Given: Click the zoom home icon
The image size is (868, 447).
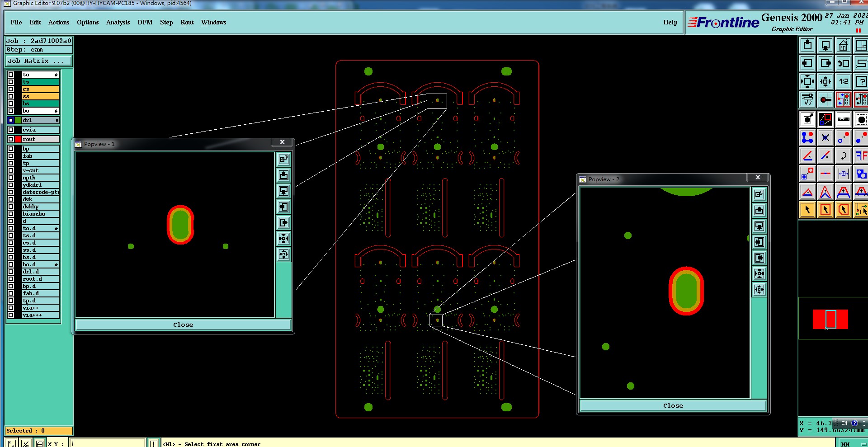Looking at the screenshot, I should click(843, 45).
